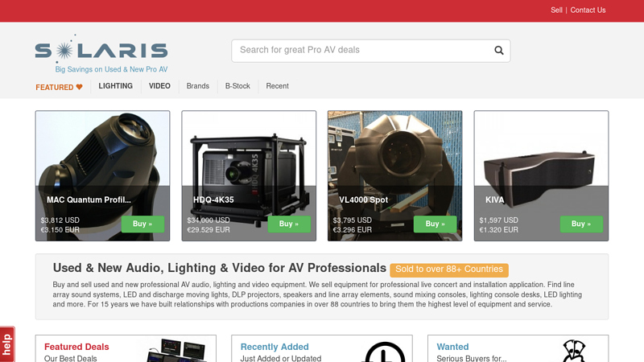Viewport: 644px width, 362px height.
Task: Click the Sold to over 88+ Countries badge
Action: click(x=449, y=269)
